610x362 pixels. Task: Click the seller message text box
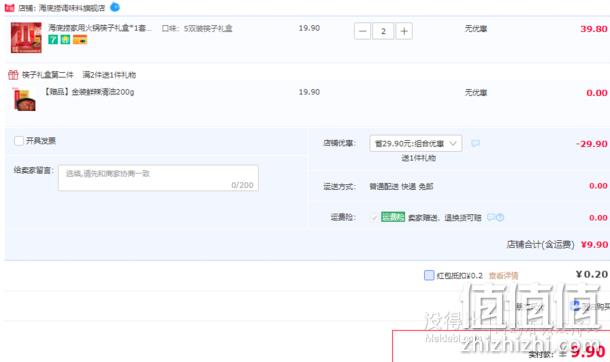158,178
